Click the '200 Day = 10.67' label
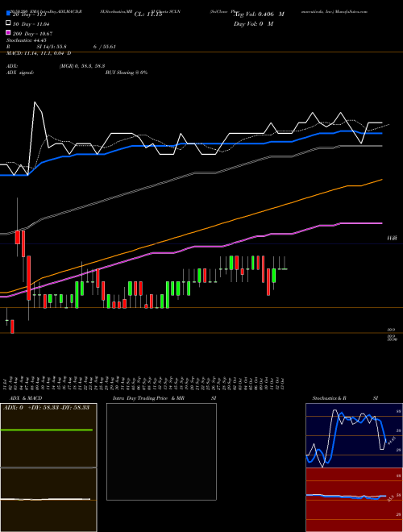Image resolution: width=403 pixels, height=532 pixels. (x=32, y=34)
